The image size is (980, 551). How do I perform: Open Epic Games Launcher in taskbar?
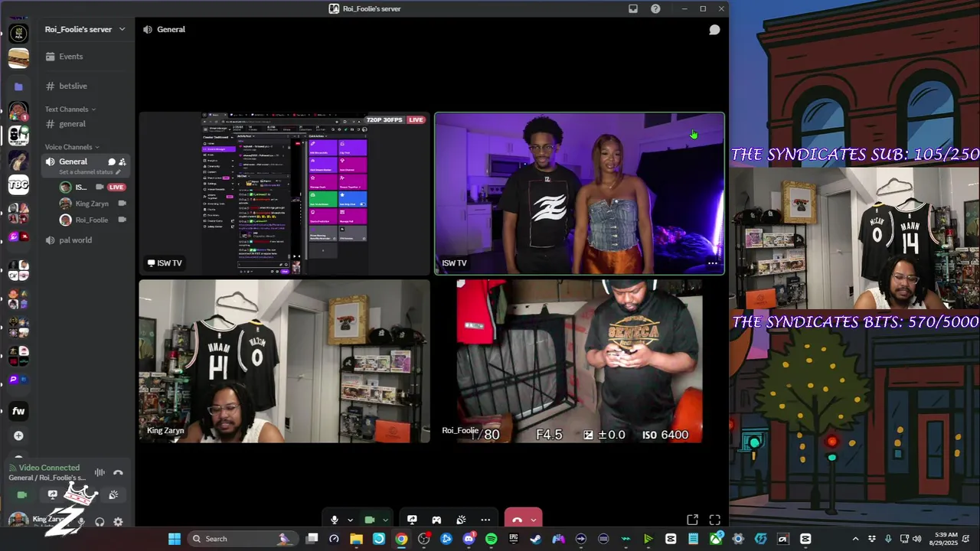tap(514, 539)
